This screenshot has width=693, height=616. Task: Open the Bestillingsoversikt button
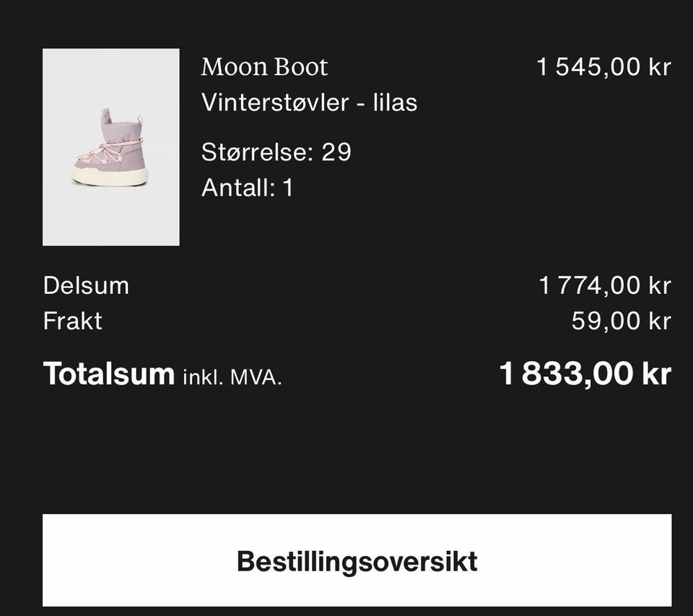tap(357, 560)
